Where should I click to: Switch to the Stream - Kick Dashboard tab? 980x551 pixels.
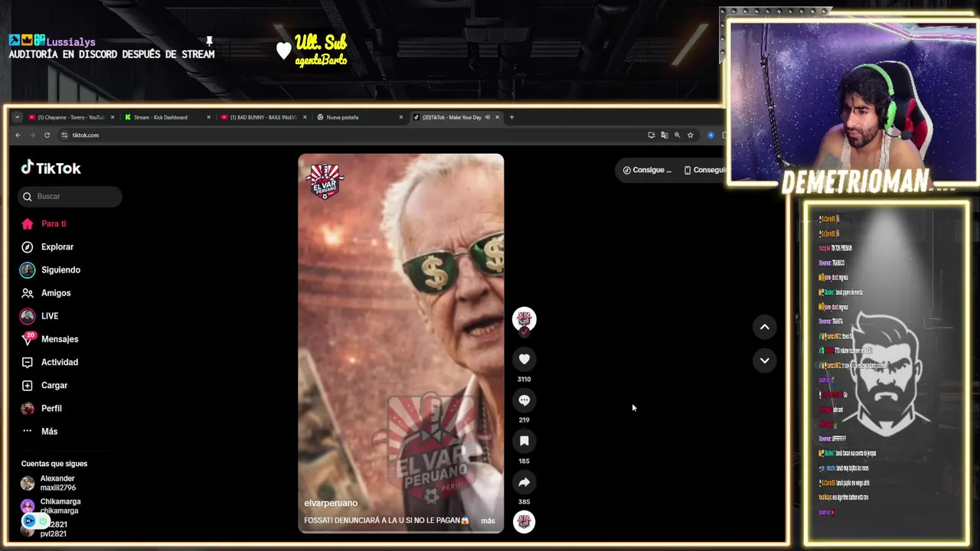(160, 117)
